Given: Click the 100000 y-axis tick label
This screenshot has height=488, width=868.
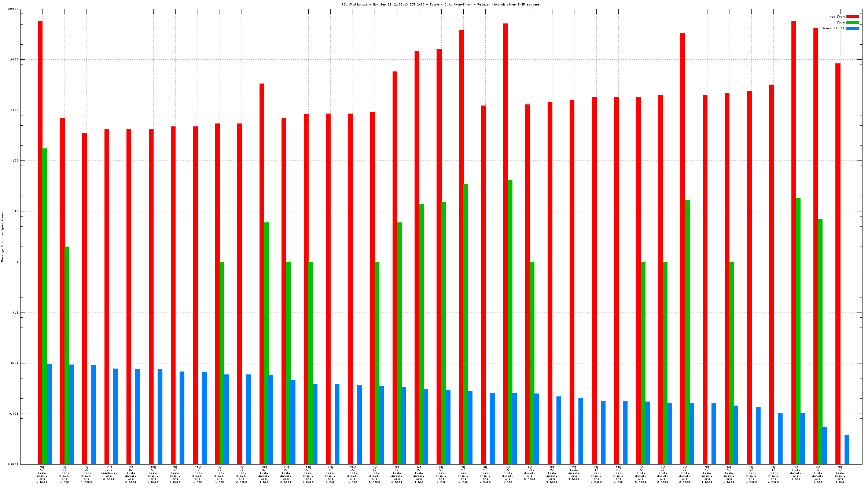Looking at the screenshot, I should point(13,9).
